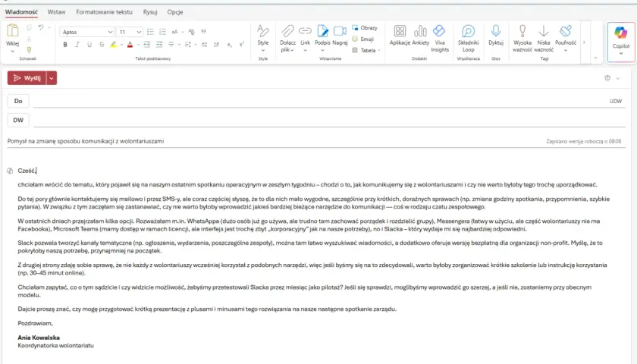The height and width of the screenshot is (364, 637).
Task: Click the copy icon in Schowek group
Action: (x=29, y=27)
